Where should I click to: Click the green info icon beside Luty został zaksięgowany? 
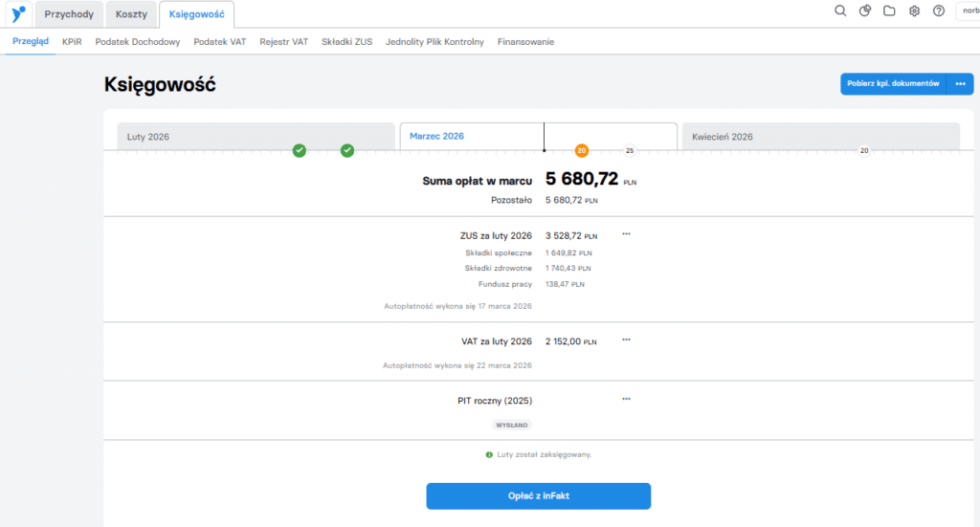pos(489,454)
